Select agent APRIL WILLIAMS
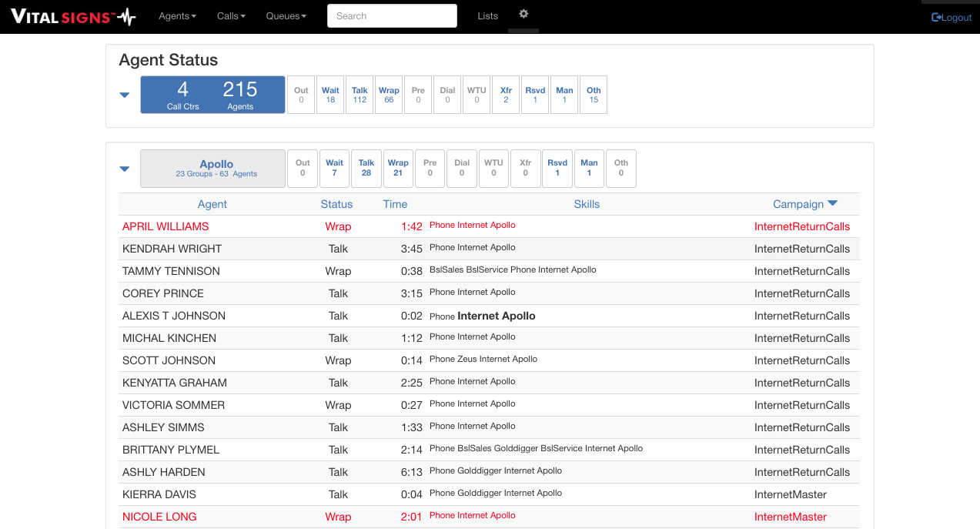Viewport: 980px width, 529px height. coord(166,226)
